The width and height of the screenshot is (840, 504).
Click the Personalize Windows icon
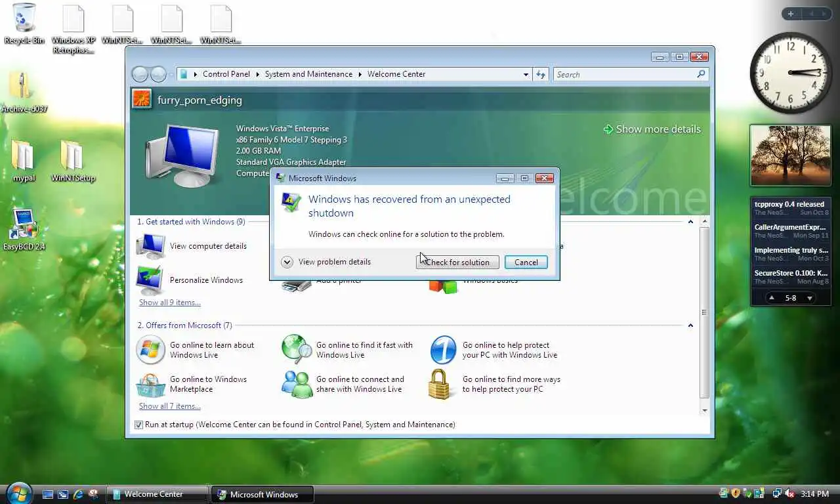(150, 280)
